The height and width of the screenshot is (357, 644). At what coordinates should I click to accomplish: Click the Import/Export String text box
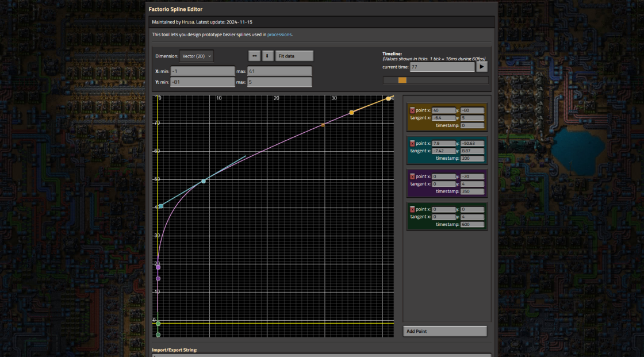coord(321,355)
